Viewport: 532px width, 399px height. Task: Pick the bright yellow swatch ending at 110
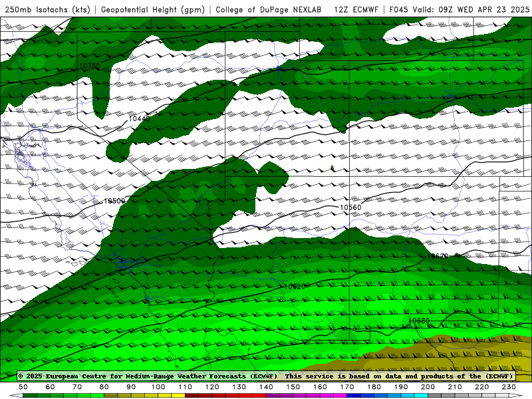(178, 396)
